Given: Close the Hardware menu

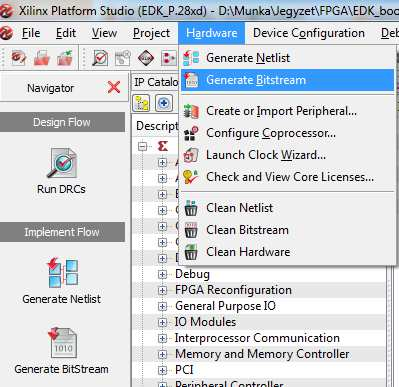Looking at the screenshot, I should tap(212, 33).
